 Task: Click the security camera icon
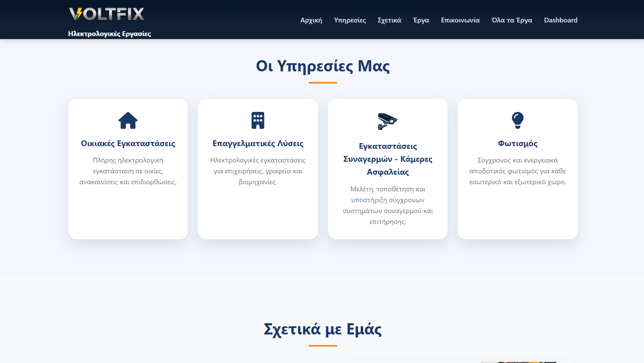(x=388, y=121)
